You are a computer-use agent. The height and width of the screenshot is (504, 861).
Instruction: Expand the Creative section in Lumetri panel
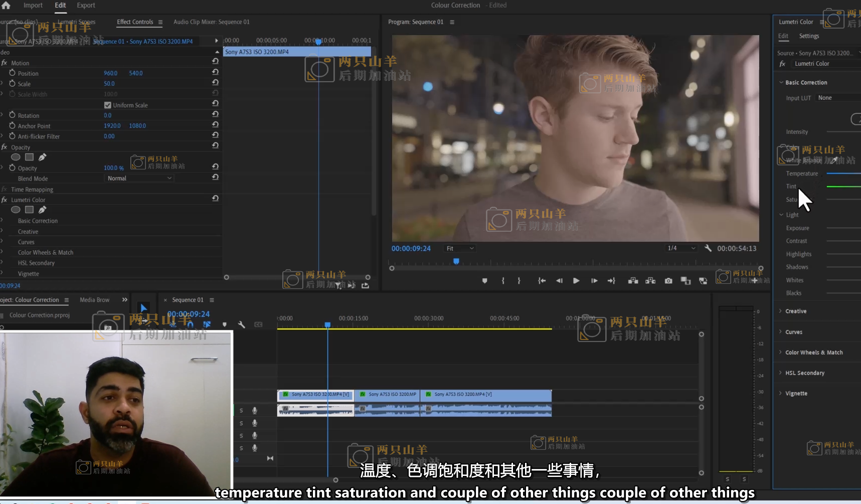click(x=796, y=311)
